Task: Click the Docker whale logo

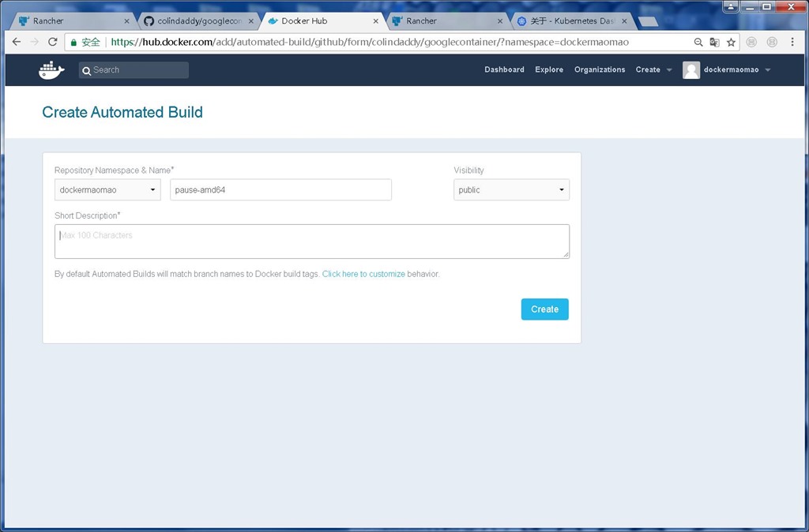Action: pos(51,70)
